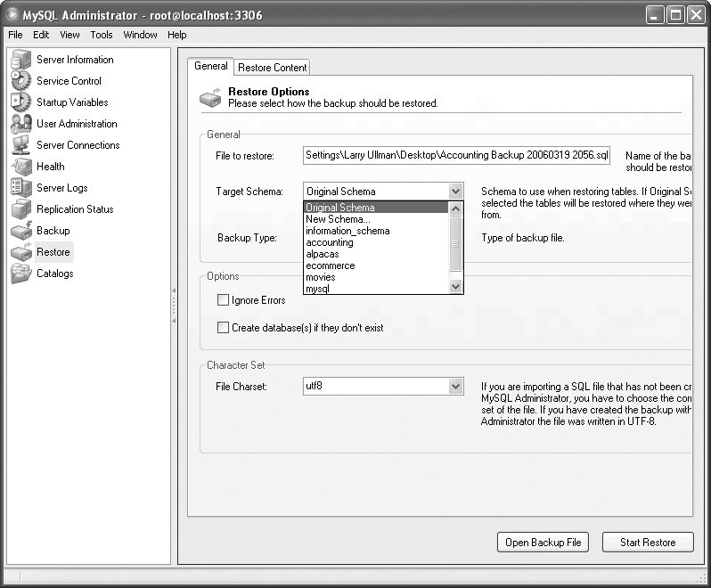Image resolution: width=711 pixels, height=588 pixels.
Task: Select information_schema as target schema
Action: 375,231
